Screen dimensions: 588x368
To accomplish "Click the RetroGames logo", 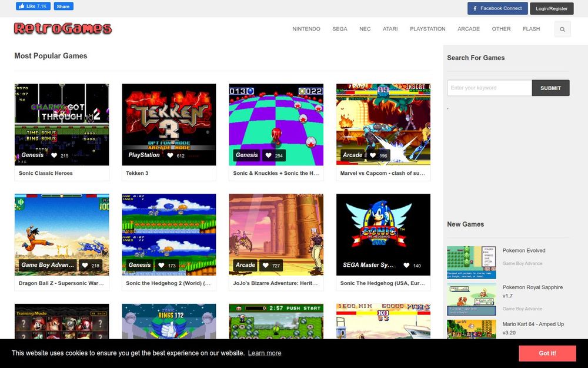I will pyautogui.click(x=63, y=28).
